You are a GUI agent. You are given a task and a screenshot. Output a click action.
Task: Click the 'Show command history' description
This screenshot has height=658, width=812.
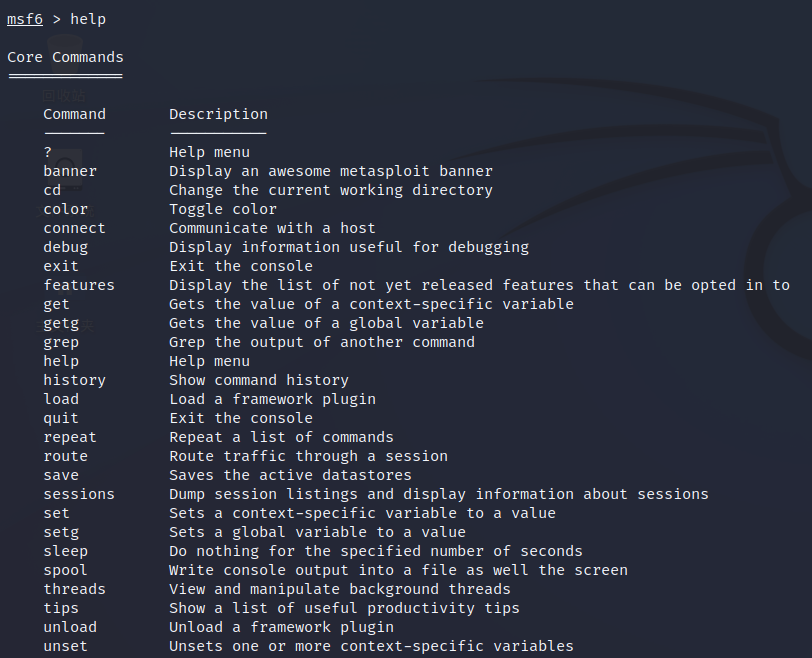tap(259, 380)
